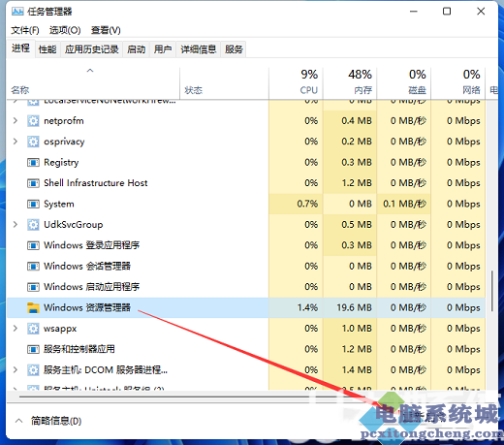Click the vertical scrollbar thumb
Viewport: 504px width, 445px height.
tap(492, 291)
